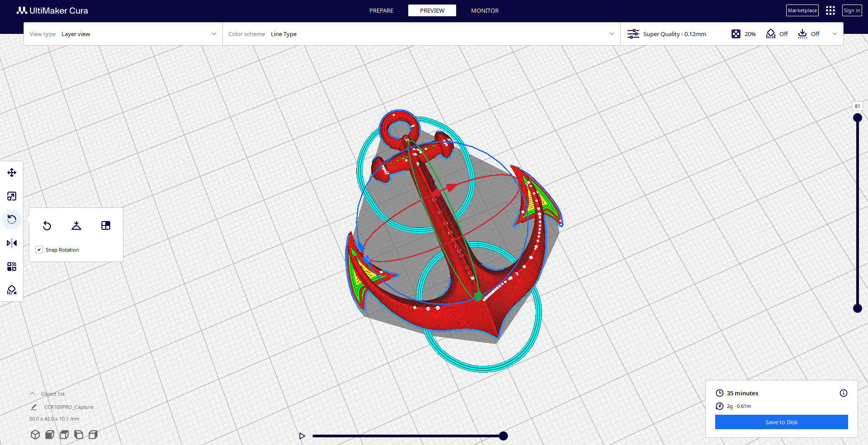Image resolution: width=868 pixels, height=445 pixels.
Task: Switch to right side view icon
Action: [x=93, y=435]
